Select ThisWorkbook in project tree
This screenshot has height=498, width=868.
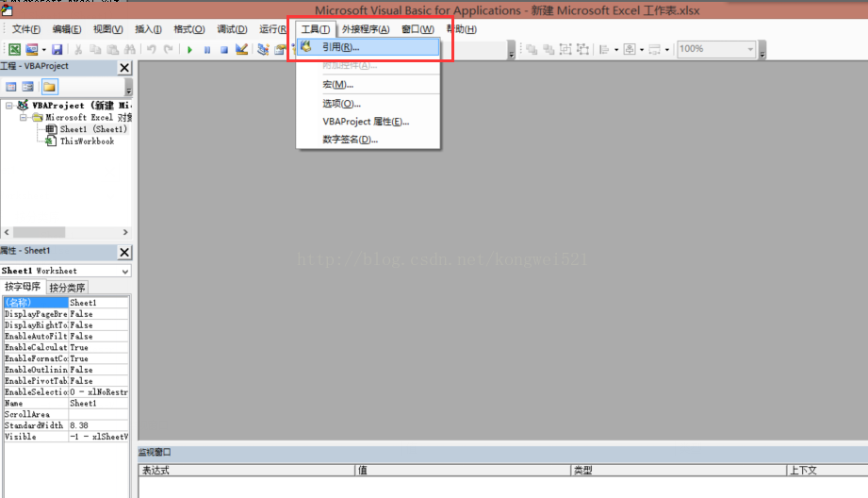tap(87, 141)
